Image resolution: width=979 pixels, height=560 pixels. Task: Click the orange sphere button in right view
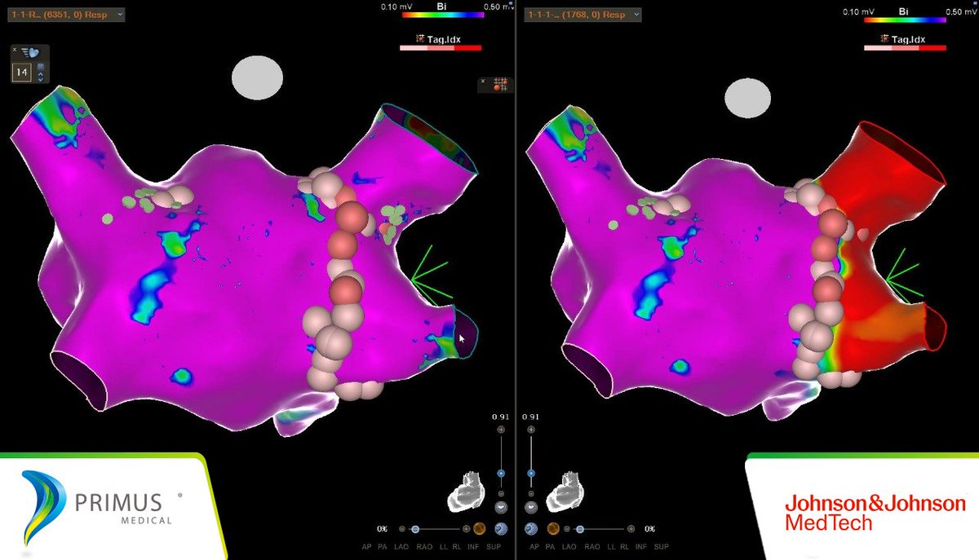tap(553, 528)
